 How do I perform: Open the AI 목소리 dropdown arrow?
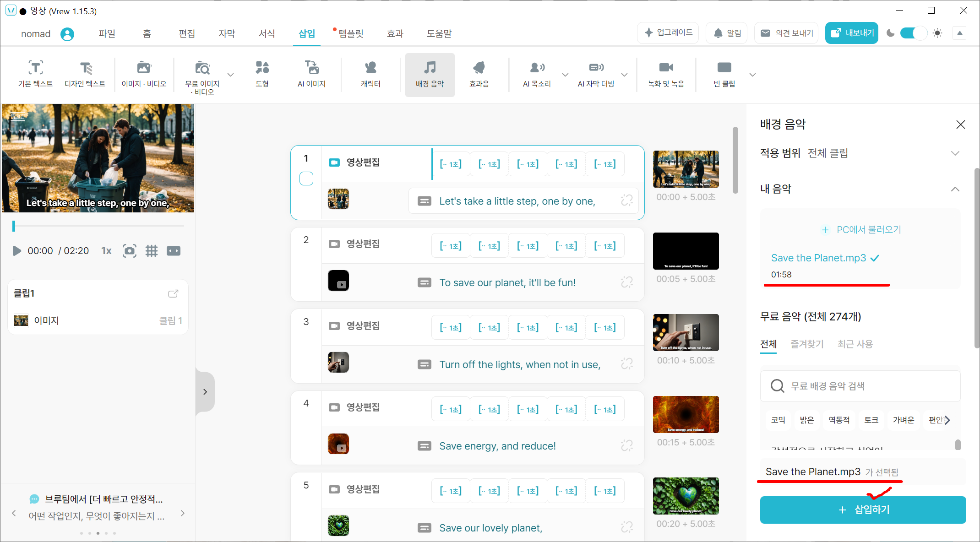point(565,75)
